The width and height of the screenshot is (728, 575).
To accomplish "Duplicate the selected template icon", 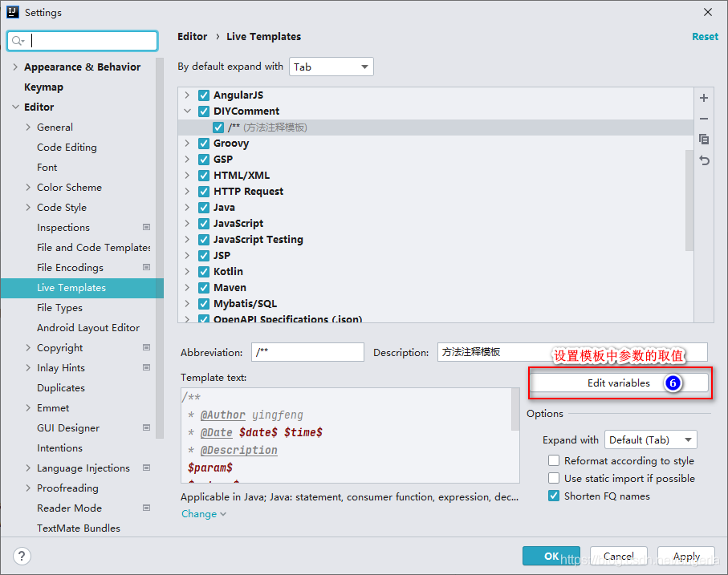I will pos(704,139).
